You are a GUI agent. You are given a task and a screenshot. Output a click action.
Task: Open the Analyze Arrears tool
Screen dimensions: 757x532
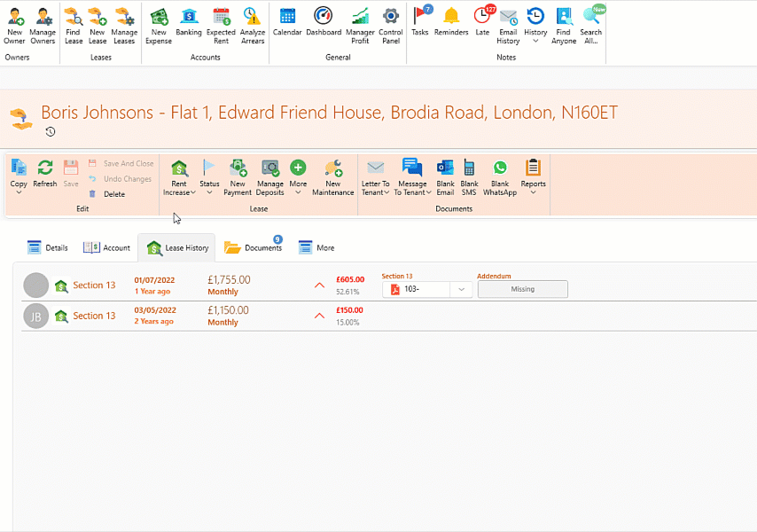pos(253,17)
